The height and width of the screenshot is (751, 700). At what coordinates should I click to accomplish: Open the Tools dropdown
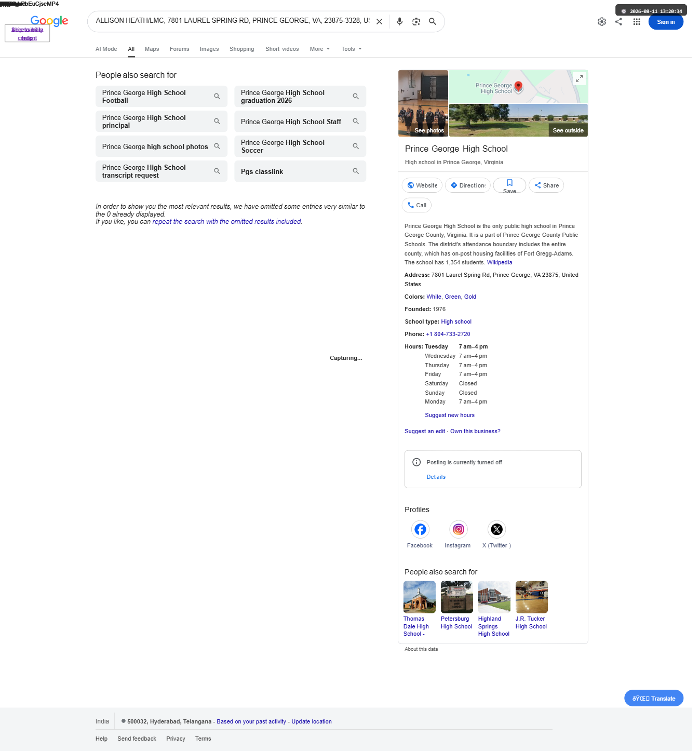[x=352, y=49]
